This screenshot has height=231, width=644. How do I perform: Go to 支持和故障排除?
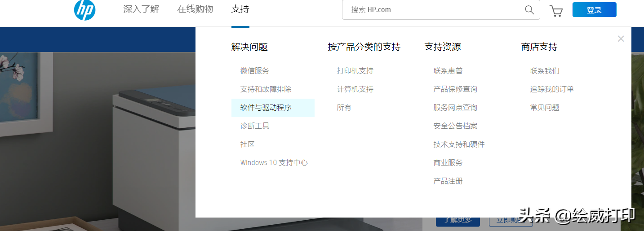tap(266, 89)
